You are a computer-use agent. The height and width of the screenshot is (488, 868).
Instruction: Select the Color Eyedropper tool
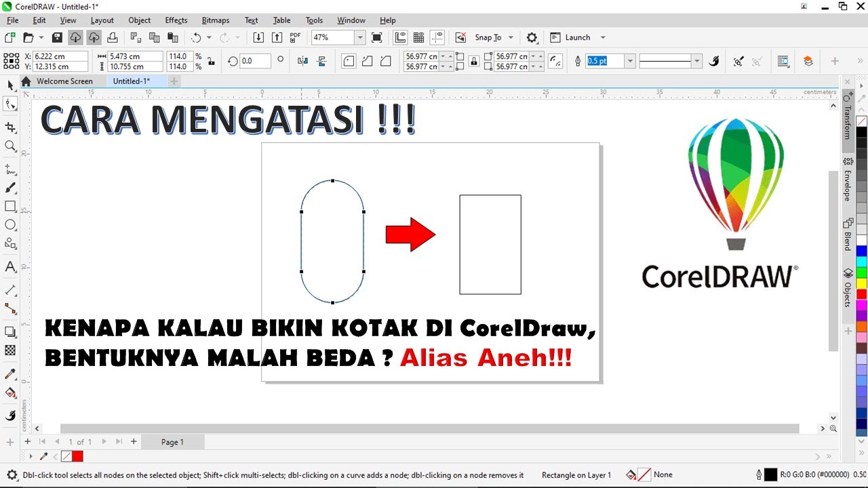point(10,373)
